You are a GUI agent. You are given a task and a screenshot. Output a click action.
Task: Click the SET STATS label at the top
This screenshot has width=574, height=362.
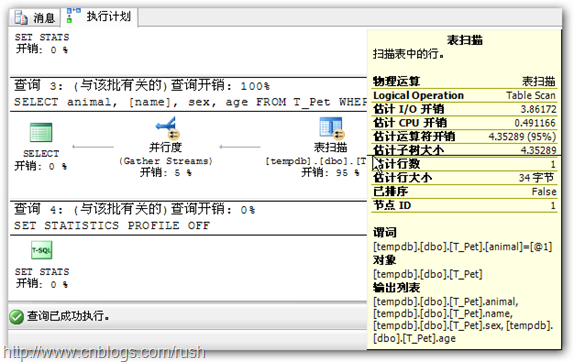pos(42,37)
